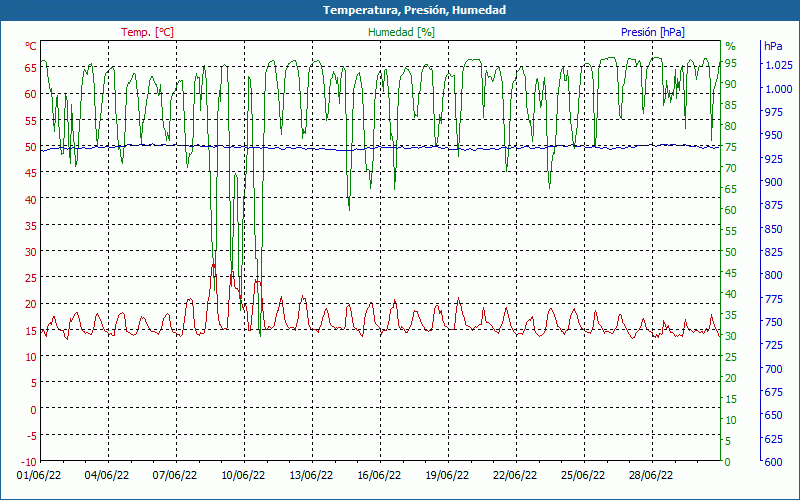Click the 'hPa' unit label on pressure axis
The image size is (800, 500).
click(x=773, y=46)
